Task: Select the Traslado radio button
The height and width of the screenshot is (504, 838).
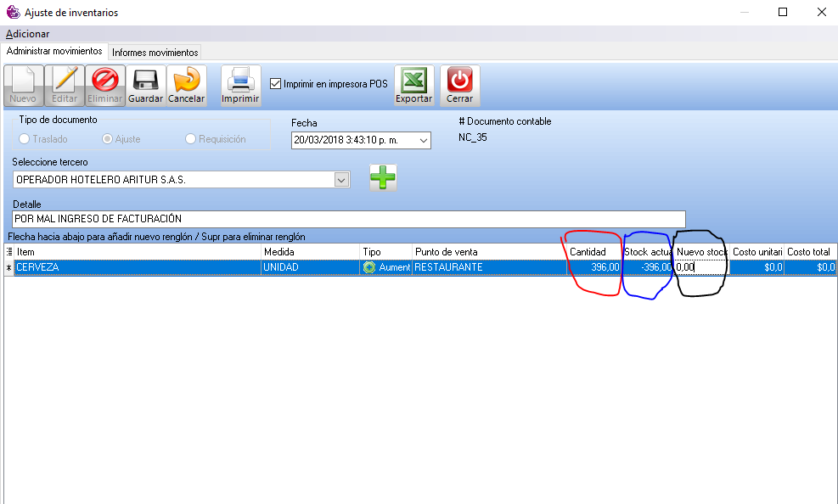Action: (x=25, y=139)
